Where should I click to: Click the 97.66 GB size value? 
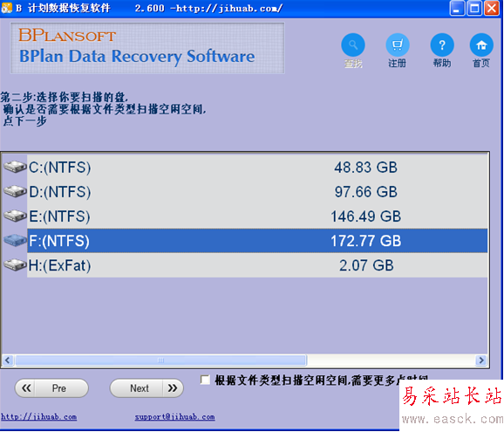click(x=365, y=192)
